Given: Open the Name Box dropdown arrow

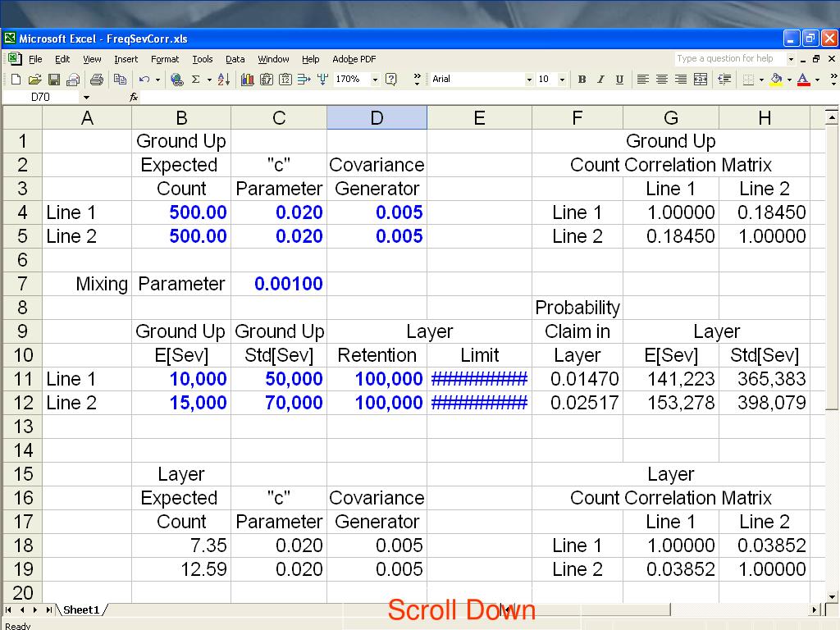Looking at the screenshot, I should click(x=86, y=97).
